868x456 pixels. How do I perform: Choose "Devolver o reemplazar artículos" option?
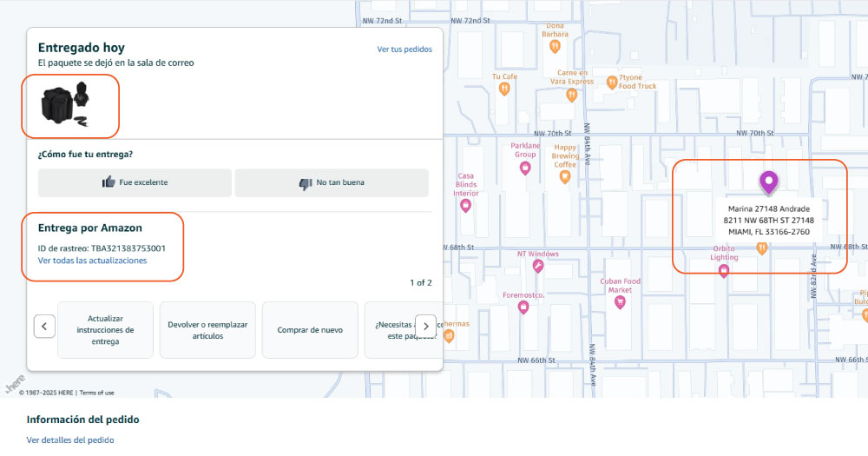pyautogui.click(x=207, y=330)
